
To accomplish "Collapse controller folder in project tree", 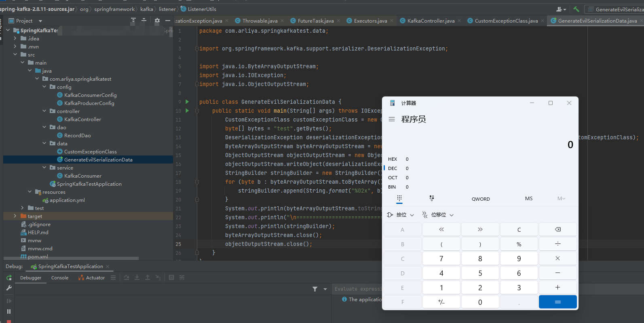I will pyautogui.click(x=44, y=111).
